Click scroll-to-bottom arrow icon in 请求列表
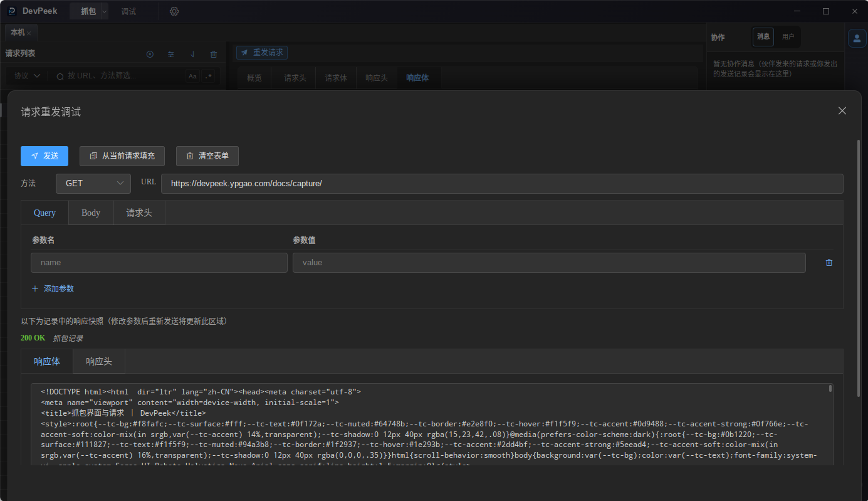The image size is (868, 501). pos(192,55)
